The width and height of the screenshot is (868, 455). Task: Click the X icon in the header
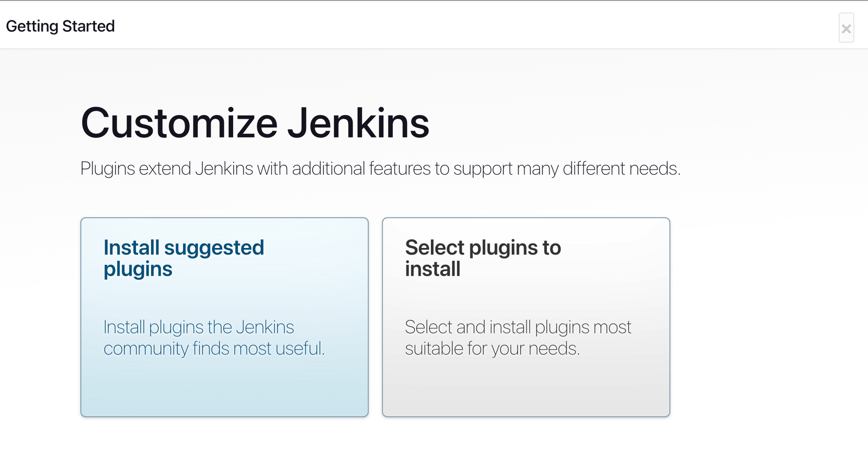pos(846,28)
